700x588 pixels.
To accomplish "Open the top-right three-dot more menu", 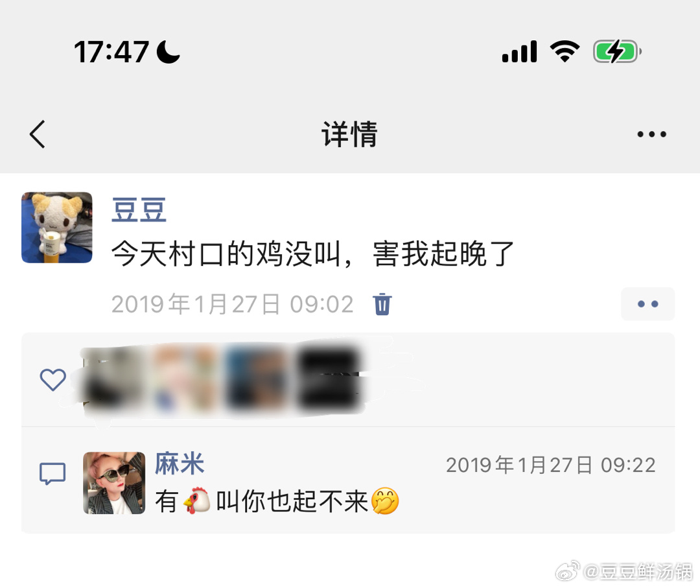I will (x=651, y=134).
